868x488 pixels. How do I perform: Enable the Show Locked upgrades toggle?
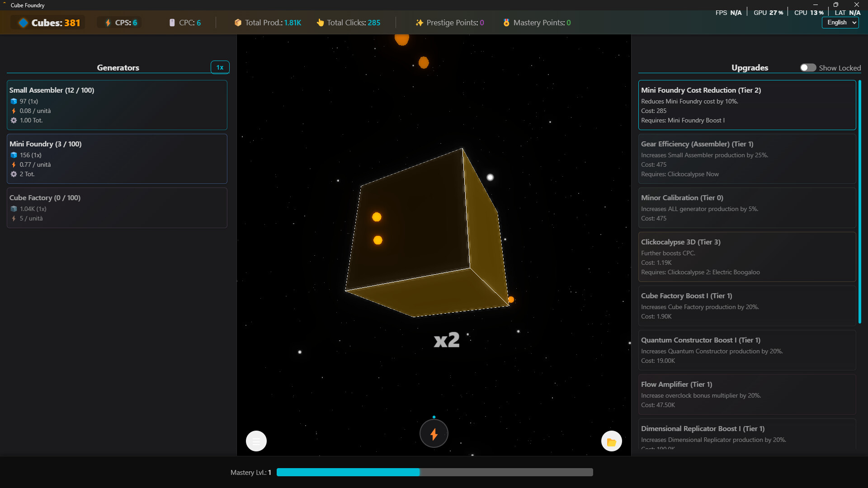pos(808,67)
